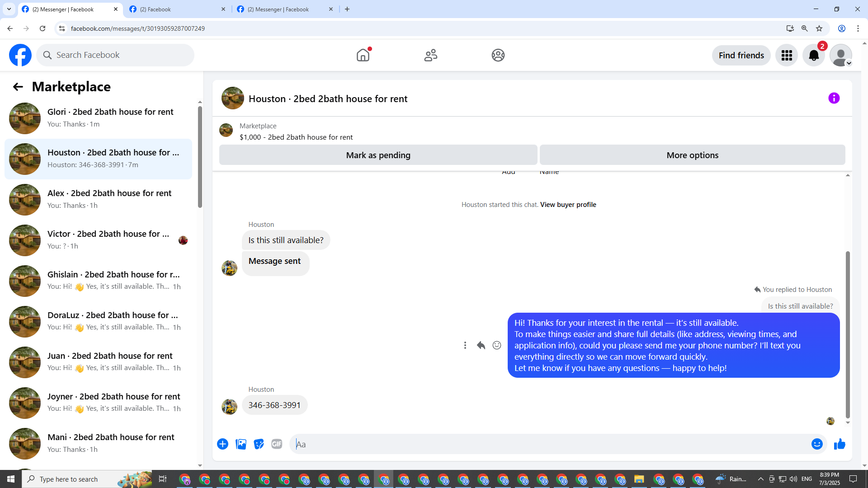Screen dimensions: 868x488
Task: Open Facebook apps grid menu
Action: pyautogui.click(x=787, y=55)
